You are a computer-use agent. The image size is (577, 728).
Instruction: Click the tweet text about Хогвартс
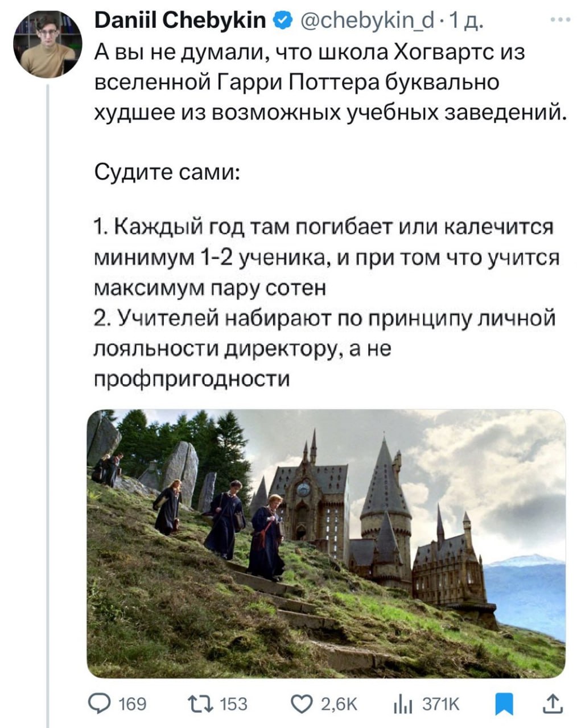click(330, 83)
